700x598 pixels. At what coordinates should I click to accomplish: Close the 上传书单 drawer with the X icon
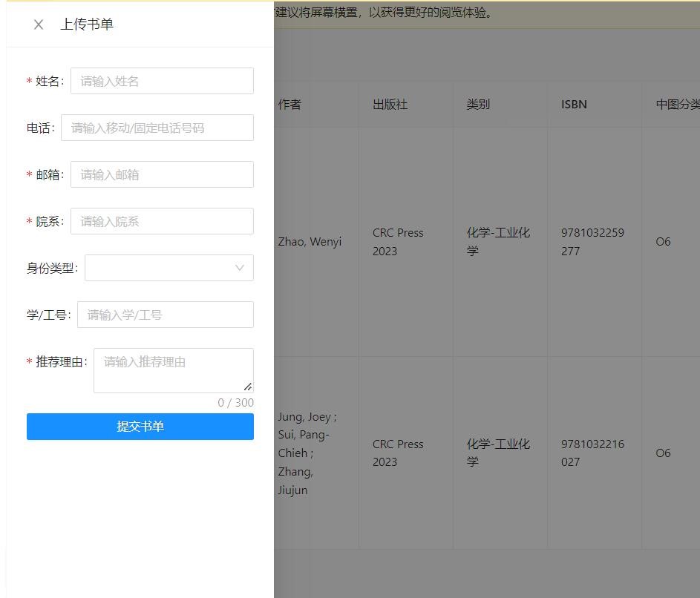coord(39,24)
